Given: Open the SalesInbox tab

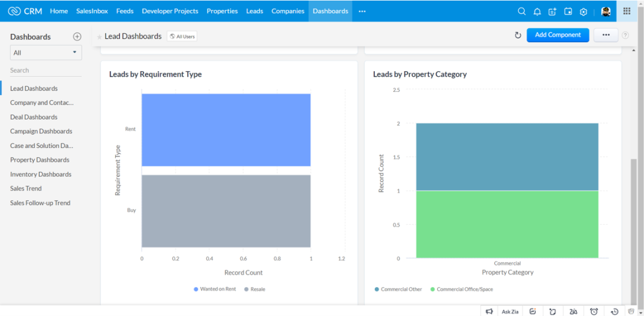Looking at the screenshot, I should tap(92, 11).
